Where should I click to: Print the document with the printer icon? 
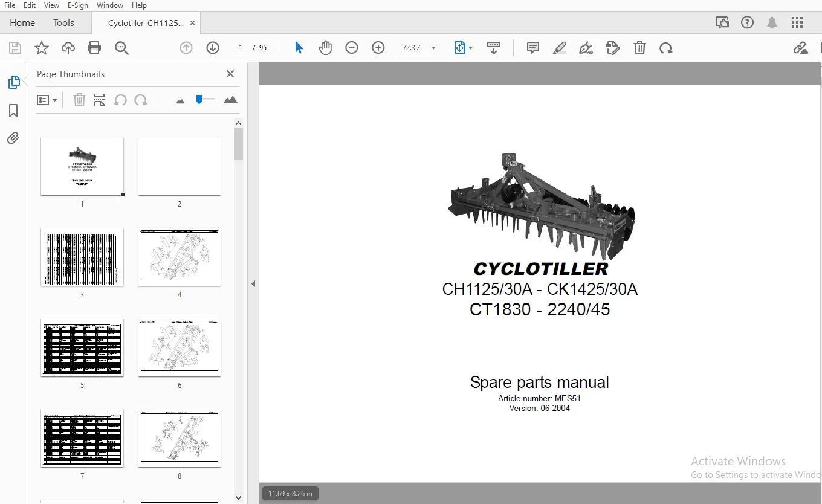[x=94, y=48]
